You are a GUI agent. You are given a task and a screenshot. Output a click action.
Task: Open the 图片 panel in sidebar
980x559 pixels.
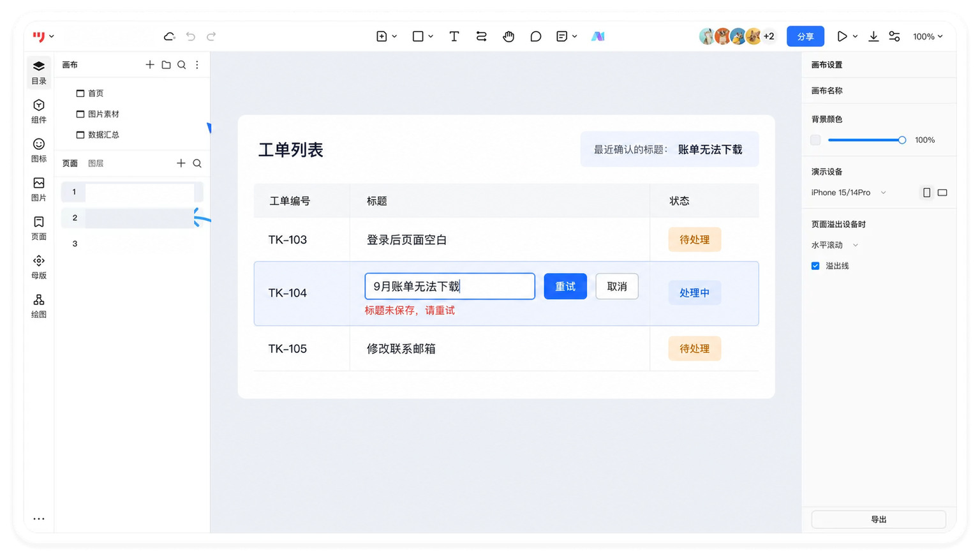pos(39,189)
